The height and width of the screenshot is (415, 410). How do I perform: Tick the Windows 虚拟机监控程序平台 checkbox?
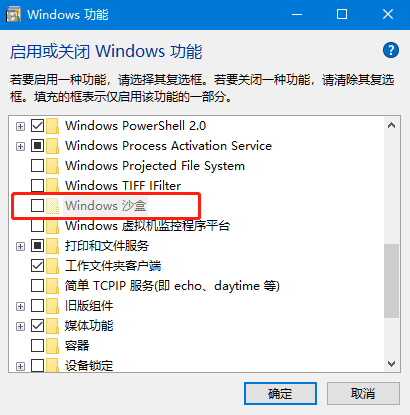click(x=37, y=226)
